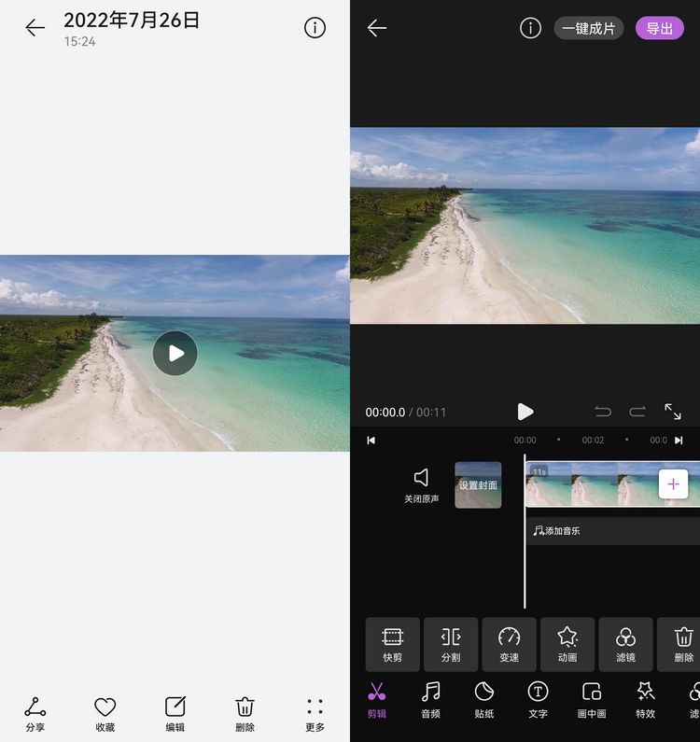Click the 00:00.0 current time readout
Viewport: 700px width, 742px height.
tap(385, 413)
